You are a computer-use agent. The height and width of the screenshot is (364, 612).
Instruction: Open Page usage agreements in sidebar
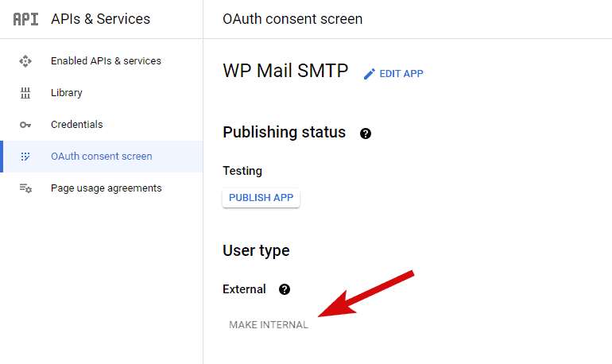(x=102, y=188)
